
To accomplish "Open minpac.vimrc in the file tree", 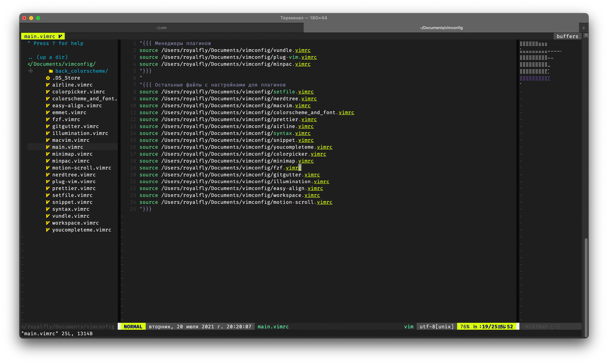I will [x=71, y=161].
